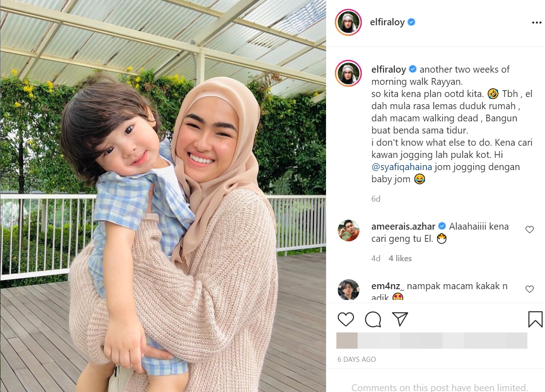Screen dimensions: 545x392
Task: Open three-dot more options menu
Action: (536, 23)
